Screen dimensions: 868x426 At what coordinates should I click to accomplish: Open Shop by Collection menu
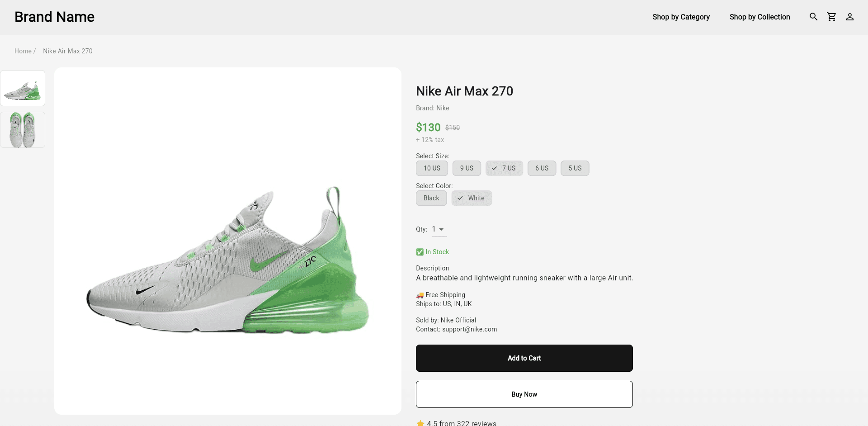(759, 17)
